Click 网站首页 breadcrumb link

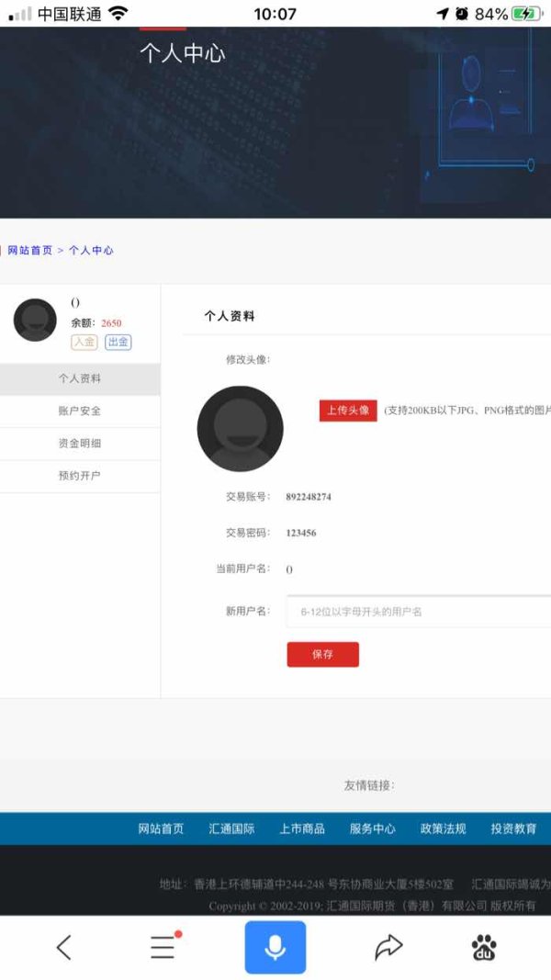tap(30, 251)
